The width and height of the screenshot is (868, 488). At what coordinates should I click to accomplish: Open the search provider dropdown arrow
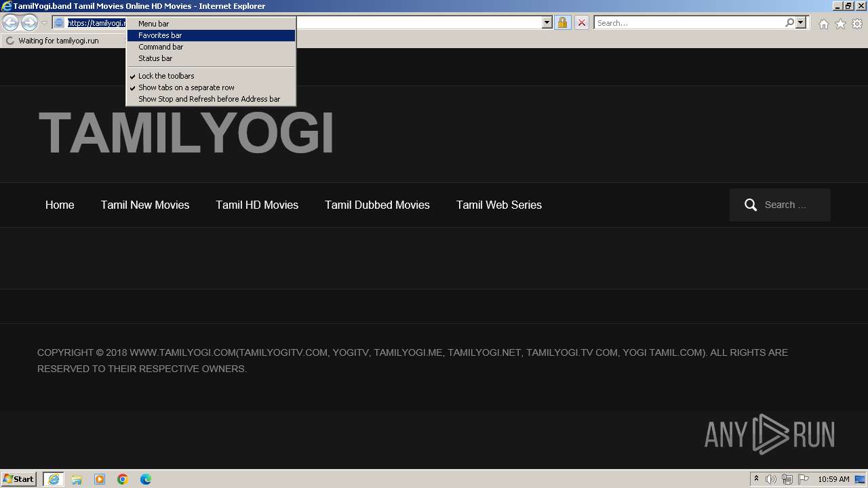801,23
